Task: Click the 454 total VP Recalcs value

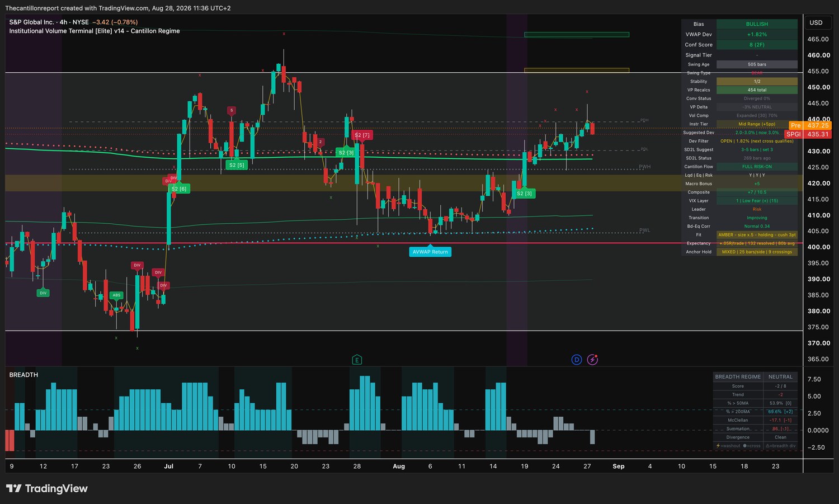Action: click(x=757, y=90)
